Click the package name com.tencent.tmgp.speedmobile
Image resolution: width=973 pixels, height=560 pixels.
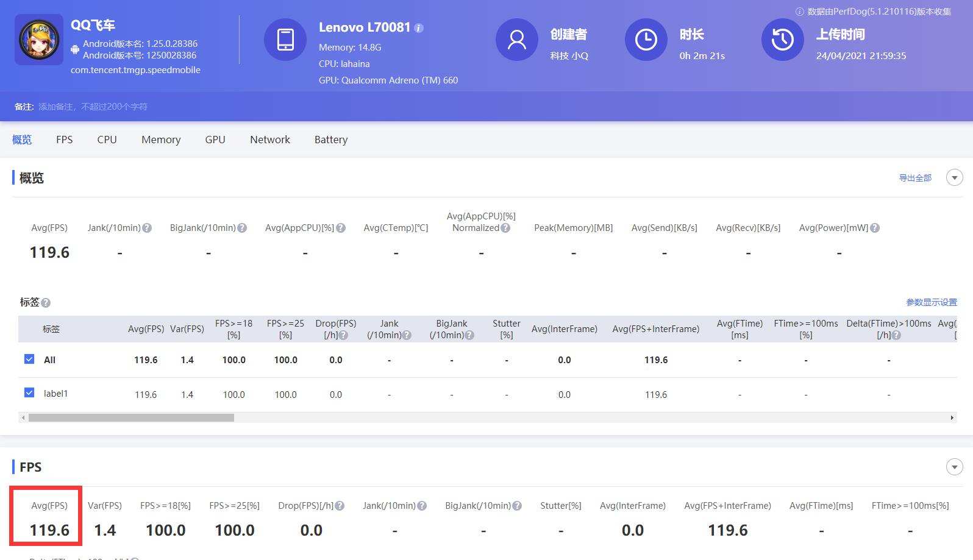pos(135,70)
